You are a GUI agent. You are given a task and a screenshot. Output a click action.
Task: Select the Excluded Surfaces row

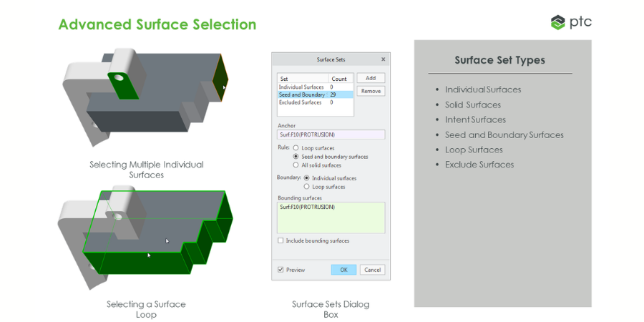pos(301,102)
